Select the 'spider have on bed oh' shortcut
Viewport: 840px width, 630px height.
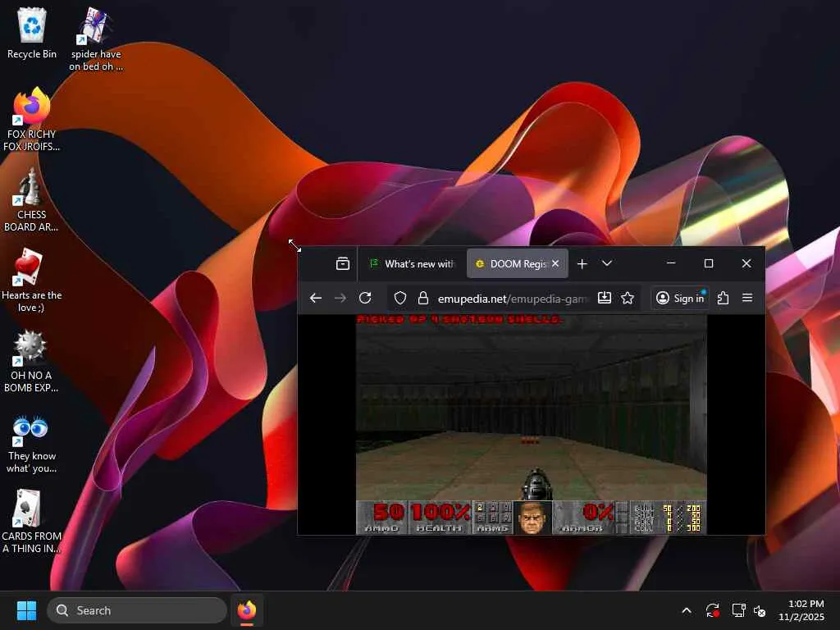click(96, 39)
